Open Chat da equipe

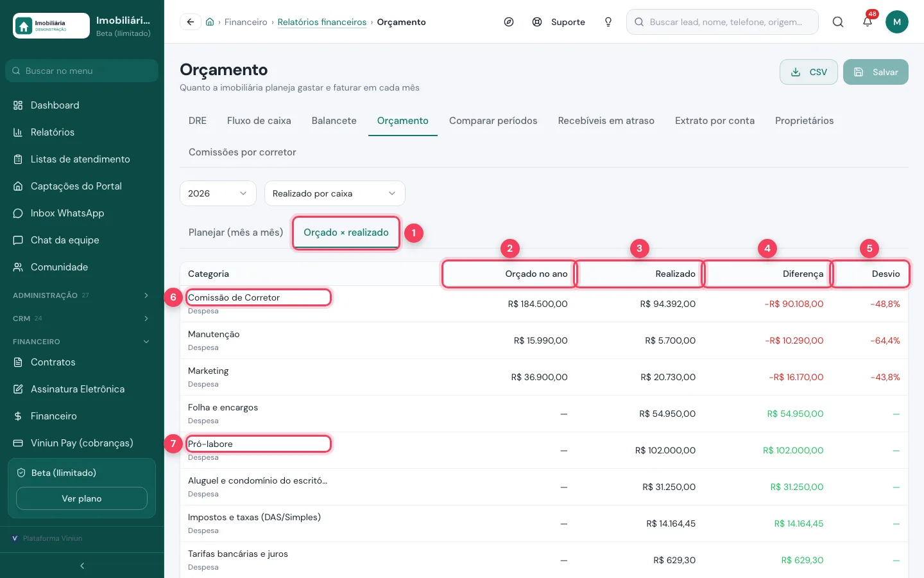click(82, 240)
